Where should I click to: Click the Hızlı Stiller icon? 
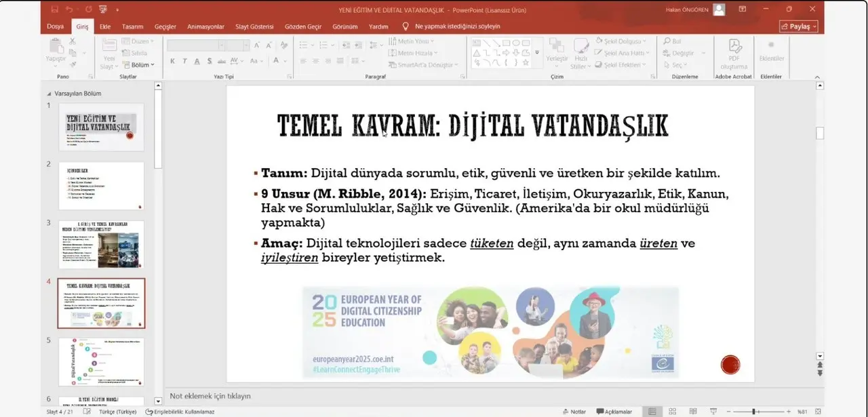[x=580, y=46]
